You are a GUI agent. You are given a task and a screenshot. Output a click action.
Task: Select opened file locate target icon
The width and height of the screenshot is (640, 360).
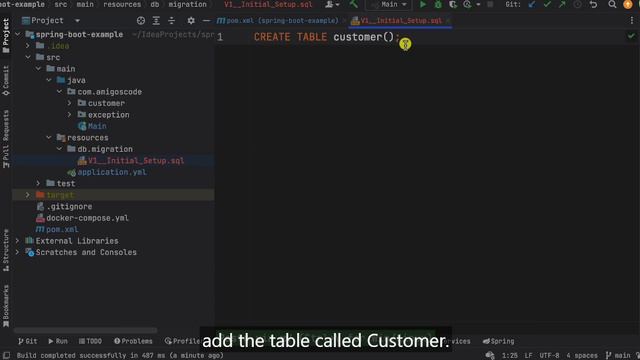click(x=141, y=20)
